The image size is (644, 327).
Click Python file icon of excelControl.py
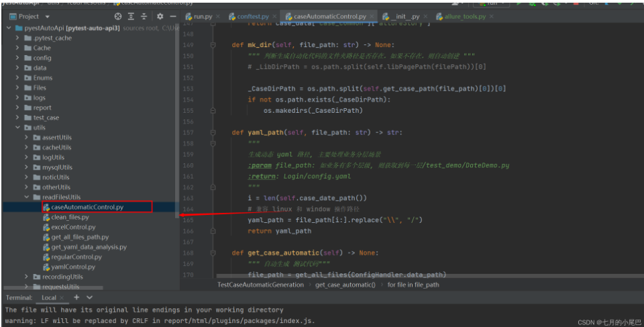(x=46, y=227)
